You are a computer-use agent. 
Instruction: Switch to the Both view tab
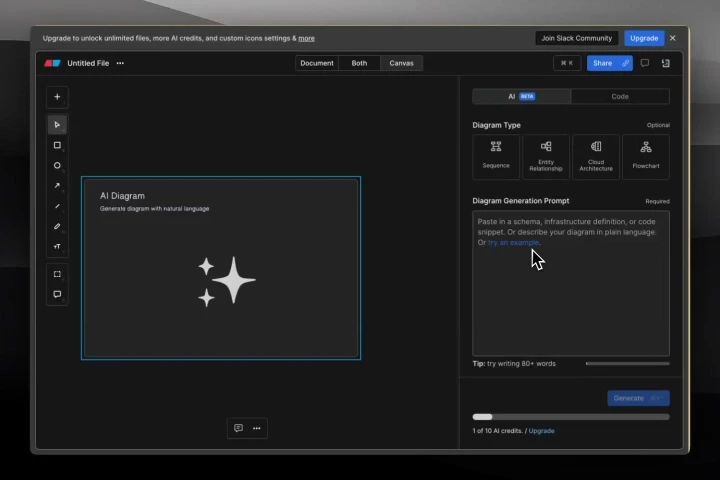[359, 63]
